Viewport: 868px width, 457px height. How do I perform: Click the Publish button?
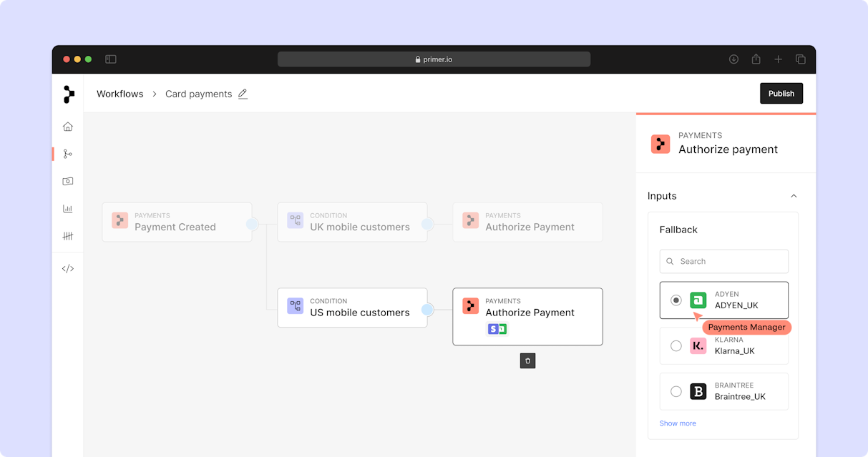[x=781, y=94]
